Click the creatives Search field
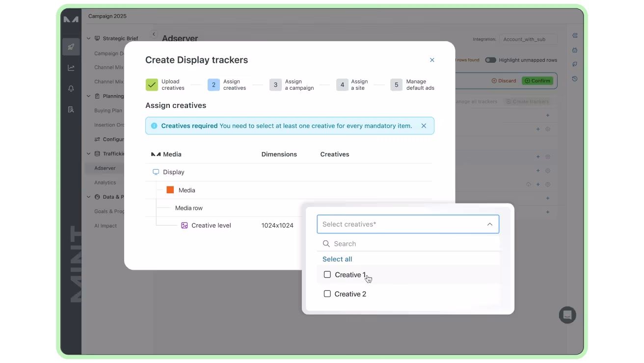Screen dimensions: 644x363 [408, 244]
